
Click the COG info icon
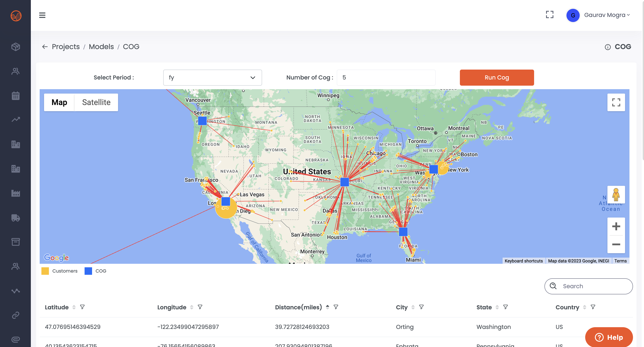point(608,47)
